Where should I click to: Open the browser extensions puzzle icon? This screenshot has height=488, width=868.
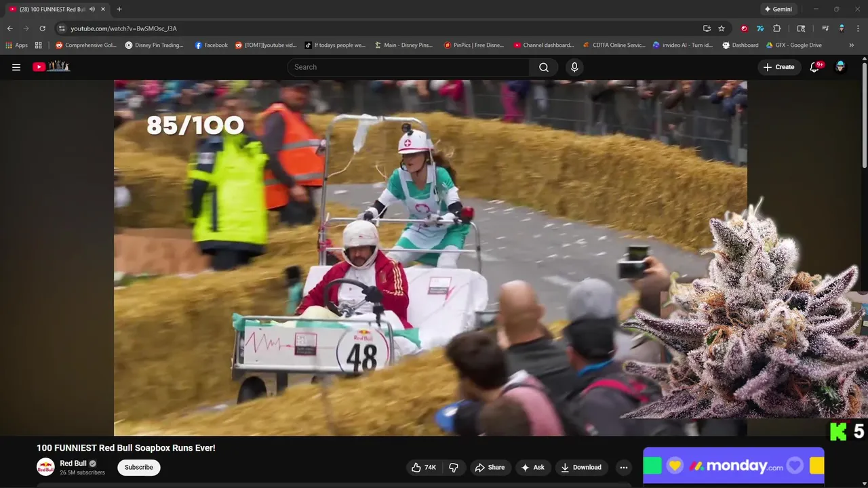tap(777, 28)
